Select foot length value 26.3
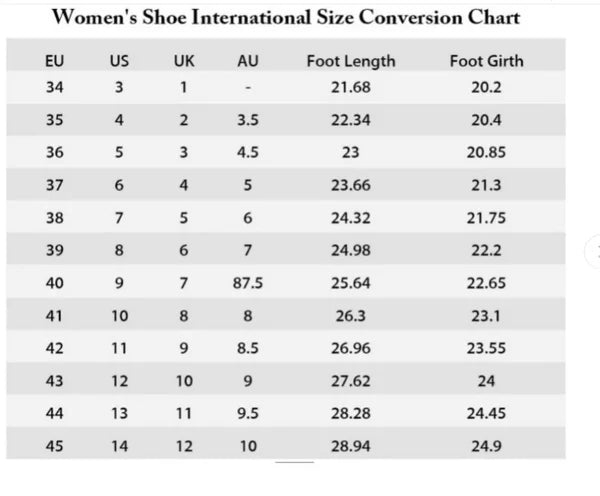This screenshot has height=496, width=600. (x=350, y=316)
